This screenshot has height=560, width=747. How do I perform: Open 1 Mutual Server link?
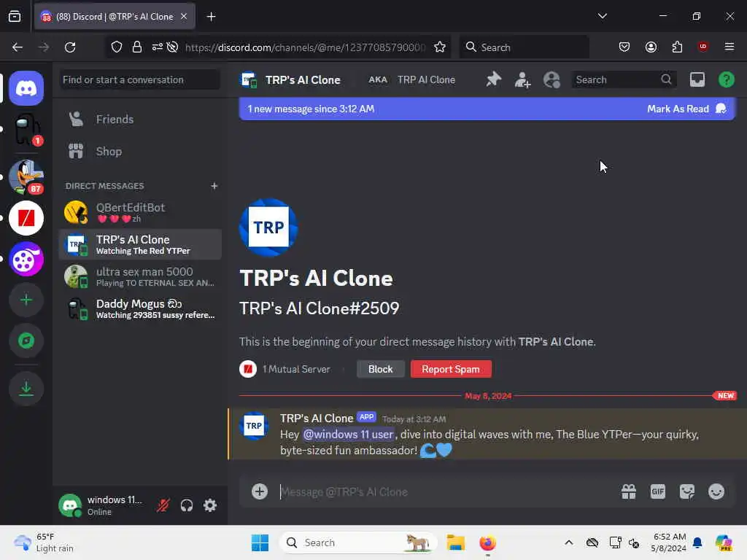(x=285, y=369)
